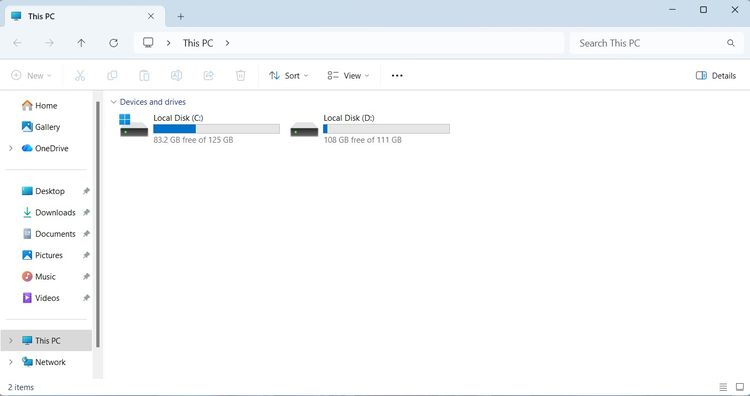
Task: Open Local Disk (C:) drive icon
Action: (133, 125)
